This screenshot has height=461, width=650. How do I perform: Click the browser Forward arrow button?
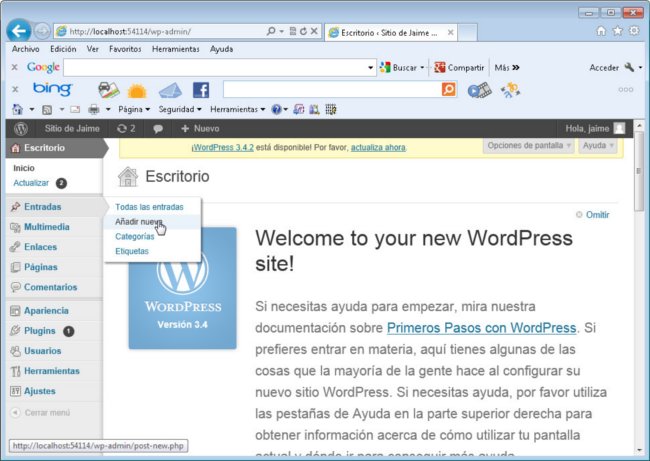click(x=42, y=31)
